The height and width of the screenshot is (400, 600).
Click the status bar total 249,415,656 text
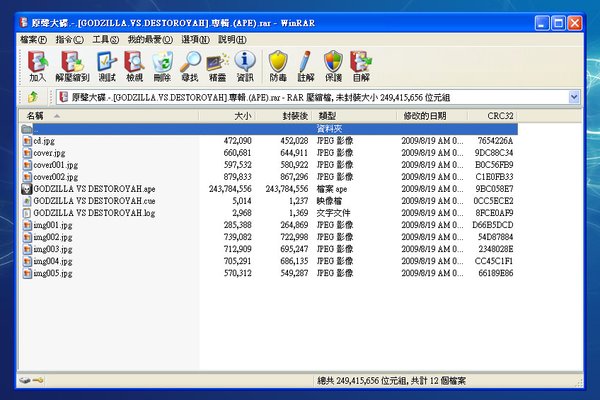(391, 381)
